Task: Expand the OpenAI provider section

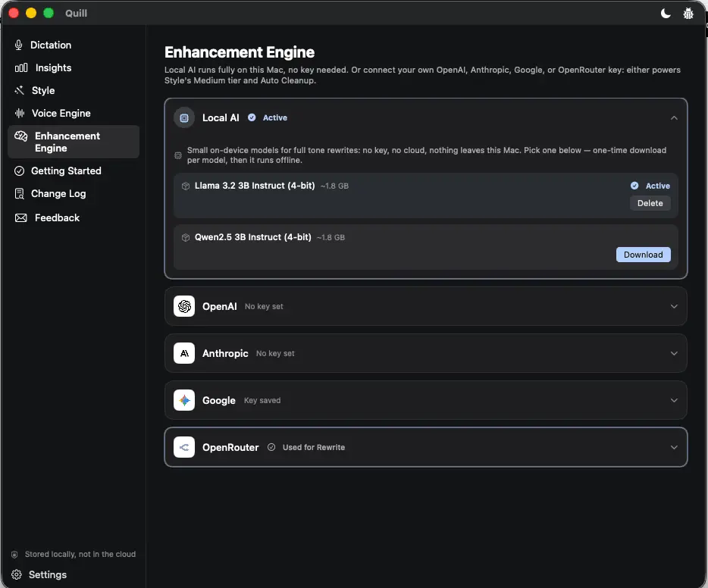Action: point(674,306)
